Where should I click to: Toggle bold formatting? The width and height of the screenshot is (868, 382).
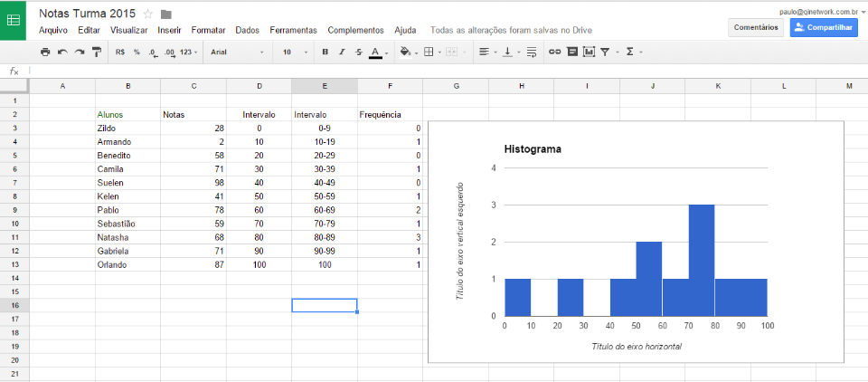(x=325, y=52)
